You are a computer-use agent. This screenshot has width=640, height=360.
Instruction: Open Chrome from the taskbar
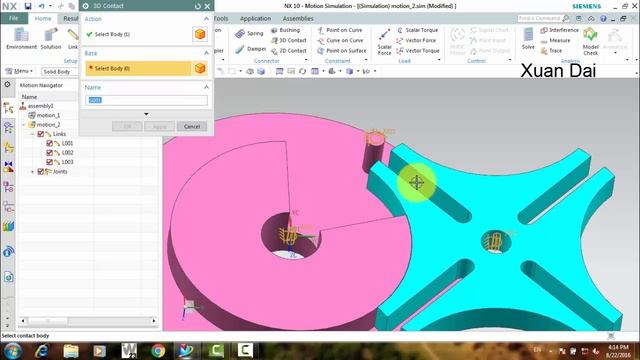[158, 351]
